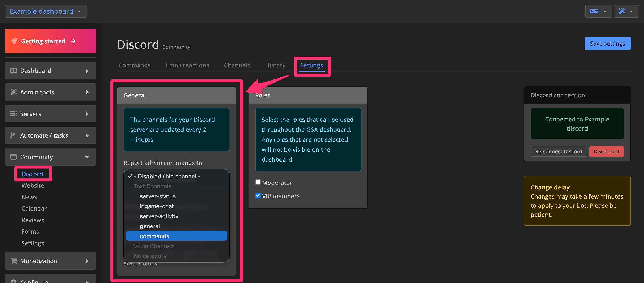Image resolution: width=644 pixels, height=283 pixels.
Task: Click the Monetization shopping cart icon
Action: tap(13, 261)
